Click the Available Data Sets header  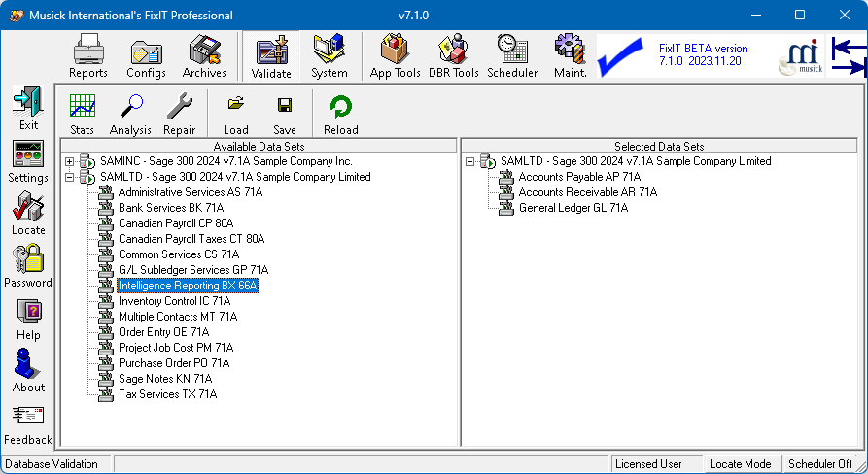click(259, 146)
